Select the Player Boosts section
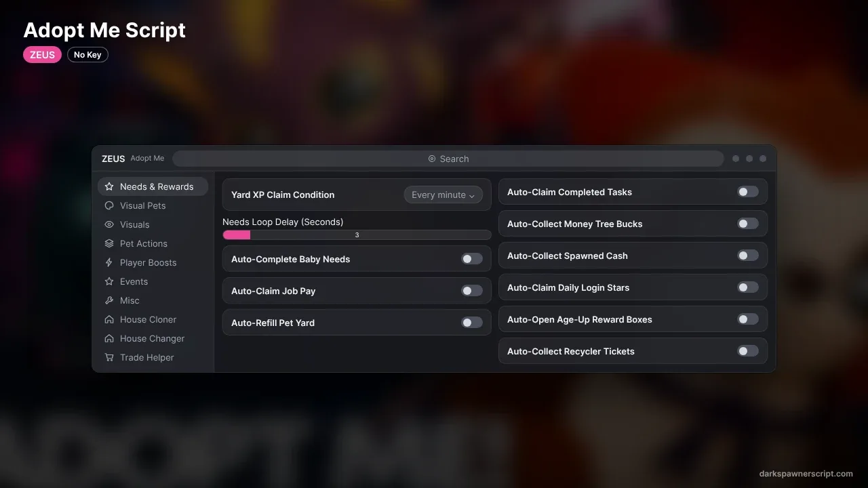The height and width of the screenshot is (488, 868). pyautogui.click(x=153, y=262)
